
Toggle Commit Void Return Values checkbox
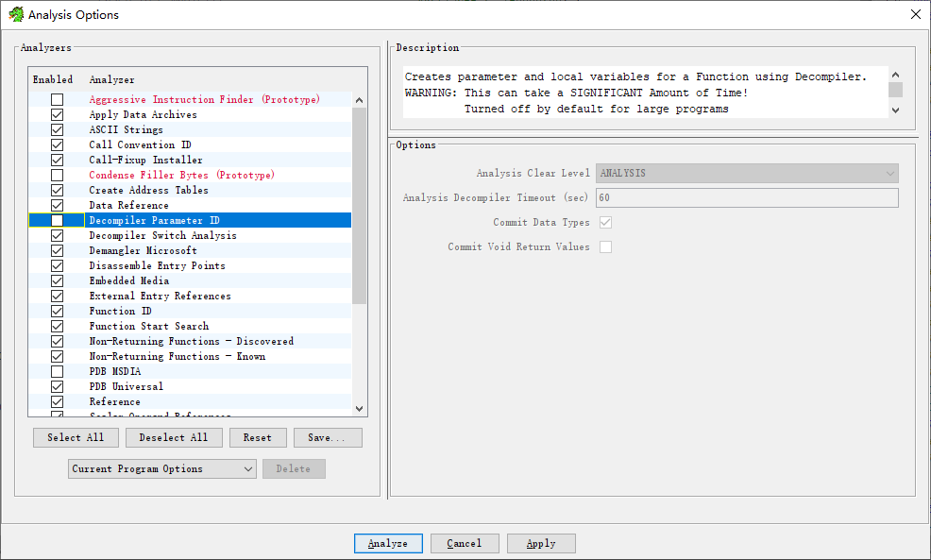click(x=605, y=246)
